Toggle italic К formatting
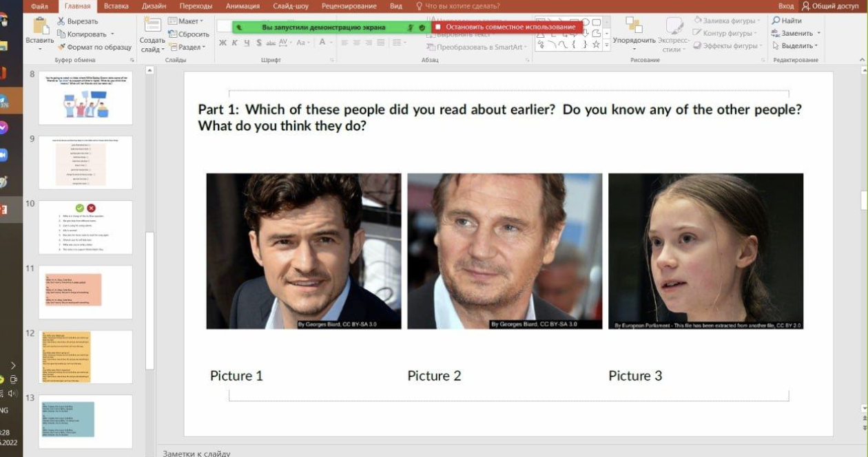 (x=235, y=43)
